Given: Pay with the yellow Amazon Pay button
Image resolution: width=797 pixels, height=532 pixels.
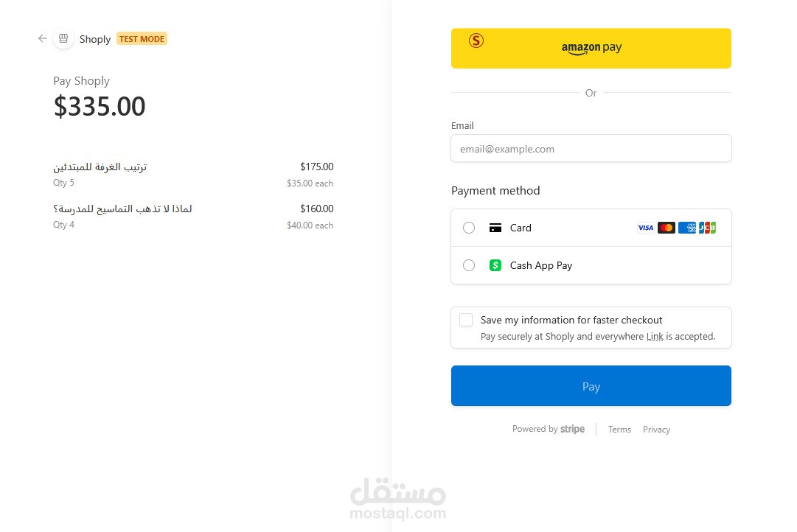Looking at the screenshot, I should 591,49.
